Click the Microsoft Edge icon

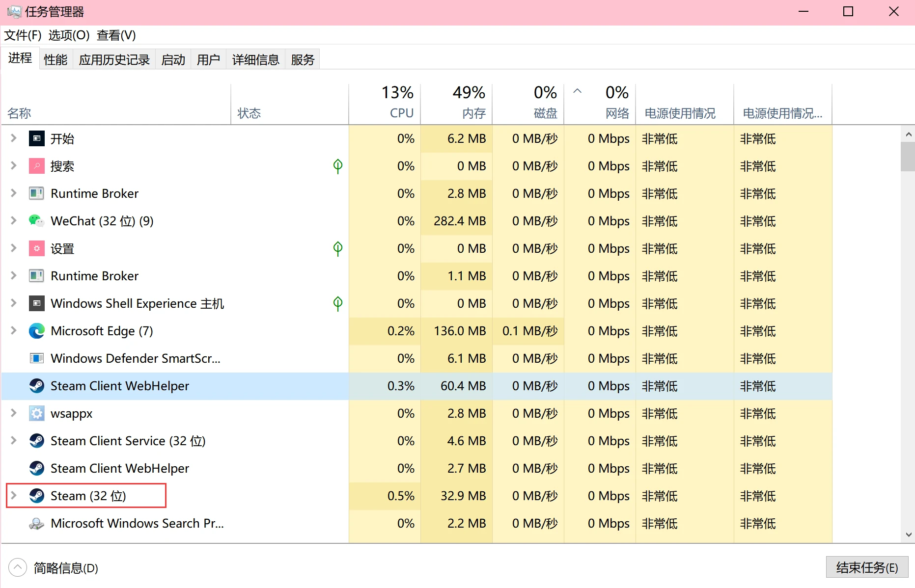(36, 331)
